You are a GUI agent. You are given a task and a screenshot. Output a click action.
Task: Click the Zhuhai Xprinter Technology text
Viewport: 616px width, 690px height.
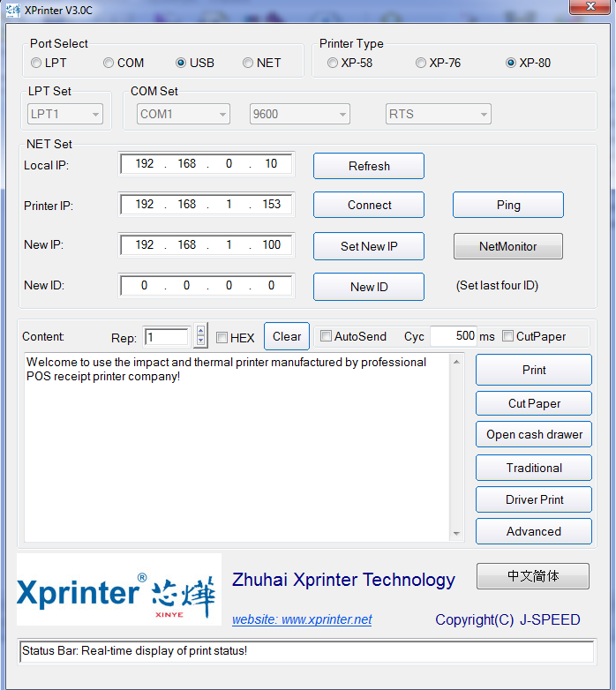point(343,580)
